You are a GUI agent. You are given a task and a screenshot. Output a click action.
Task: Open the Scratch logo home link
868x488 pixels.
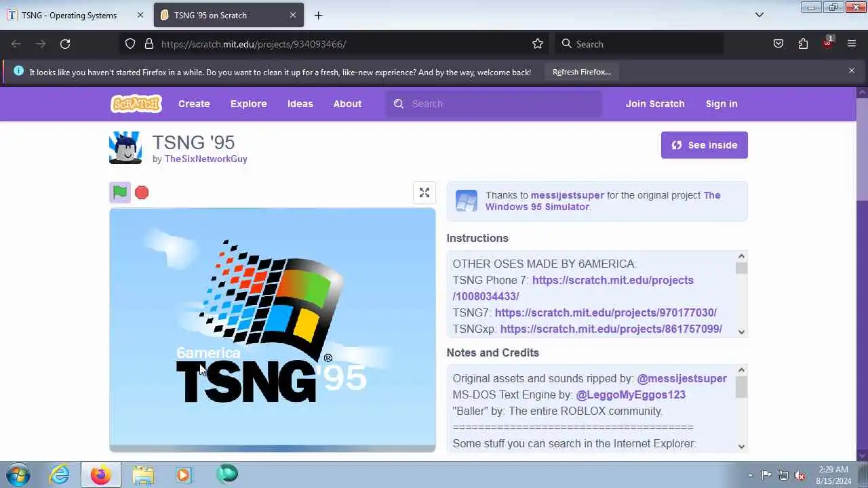tap(136, 104)
